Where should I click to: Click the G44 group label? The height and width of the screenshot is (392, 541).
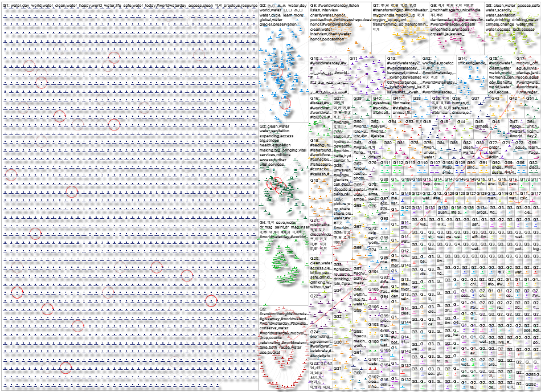[x=461, y=121]
